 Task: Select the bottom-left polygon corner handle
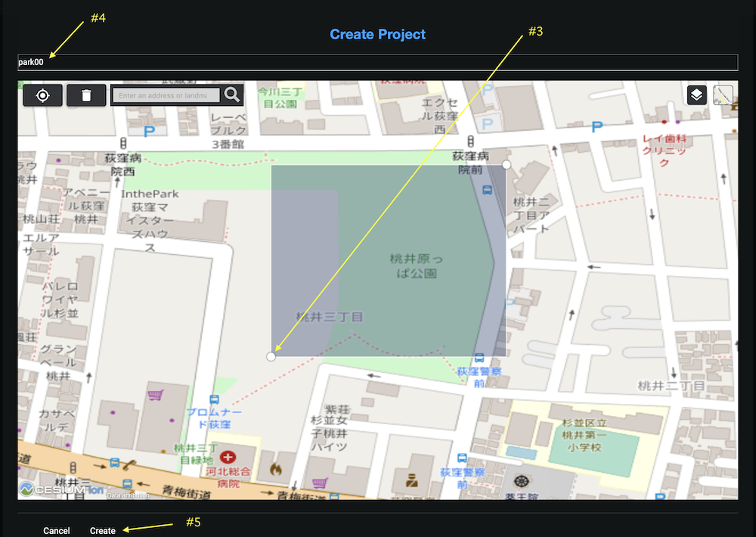pyautogui.click(x=271, y=355)
